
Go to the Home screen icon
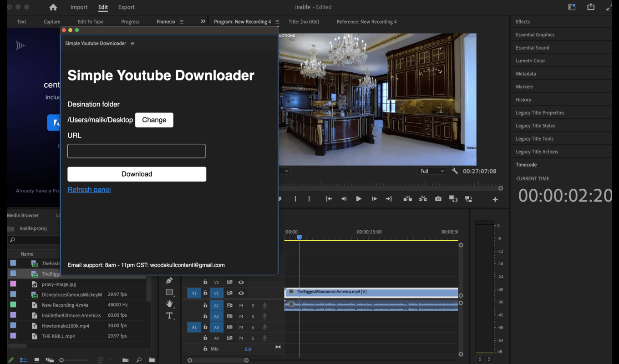(53, 7)
